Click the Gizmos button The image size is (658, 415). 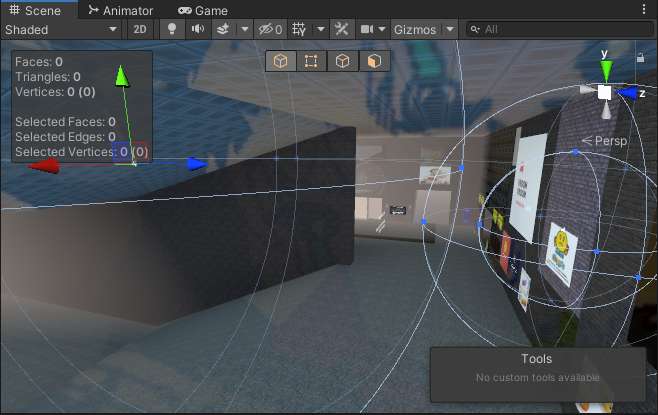pos(414,30)
